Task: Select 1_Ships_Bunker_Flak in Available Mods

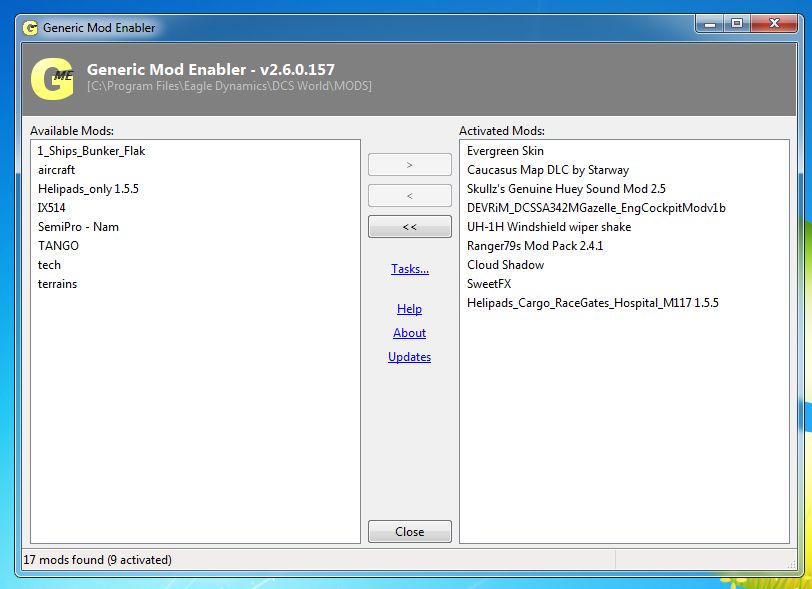Action: click(91, 151)
